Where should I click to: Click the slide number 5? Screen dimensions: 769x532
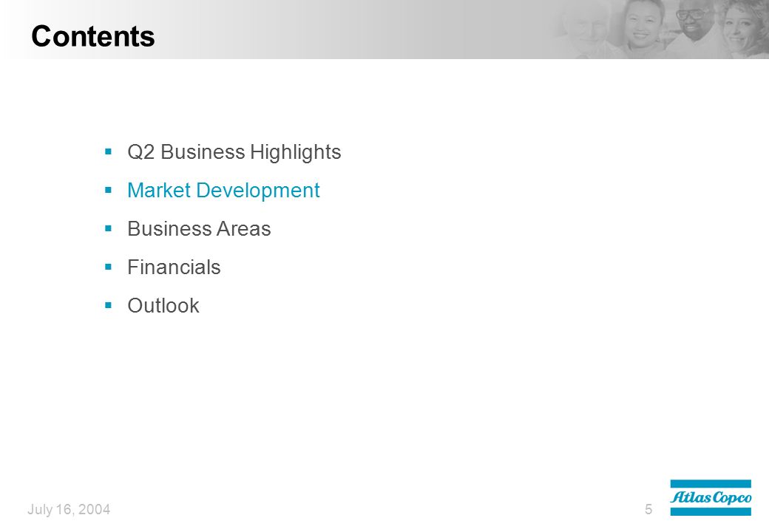648,510
